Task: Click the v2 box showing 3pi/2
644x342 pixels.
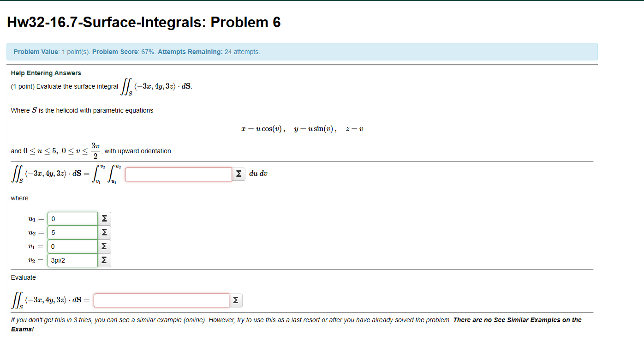Action: [72, 260]
